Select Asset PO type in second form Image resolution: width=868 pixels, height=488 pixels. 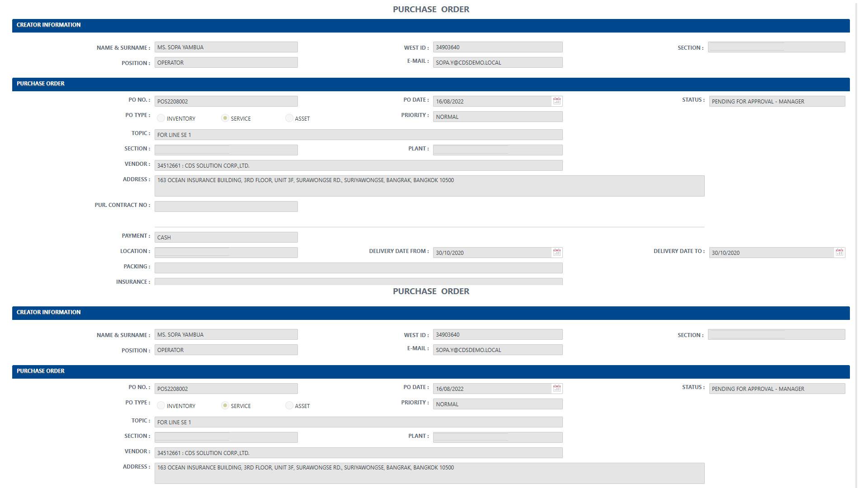[x=289, y=405]
